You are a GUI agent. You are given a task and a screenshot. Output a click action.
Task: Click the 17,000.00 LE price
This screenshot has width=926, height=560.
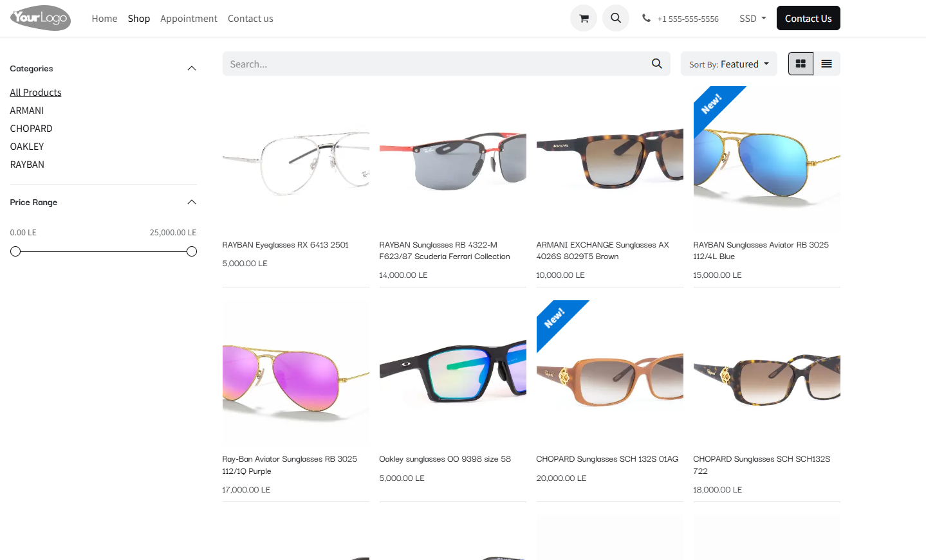click(x=246, y=490)
